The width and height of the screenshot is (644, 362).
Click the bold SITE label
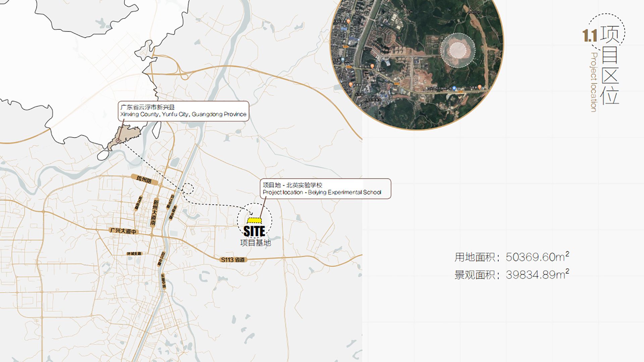coord(254,231)
